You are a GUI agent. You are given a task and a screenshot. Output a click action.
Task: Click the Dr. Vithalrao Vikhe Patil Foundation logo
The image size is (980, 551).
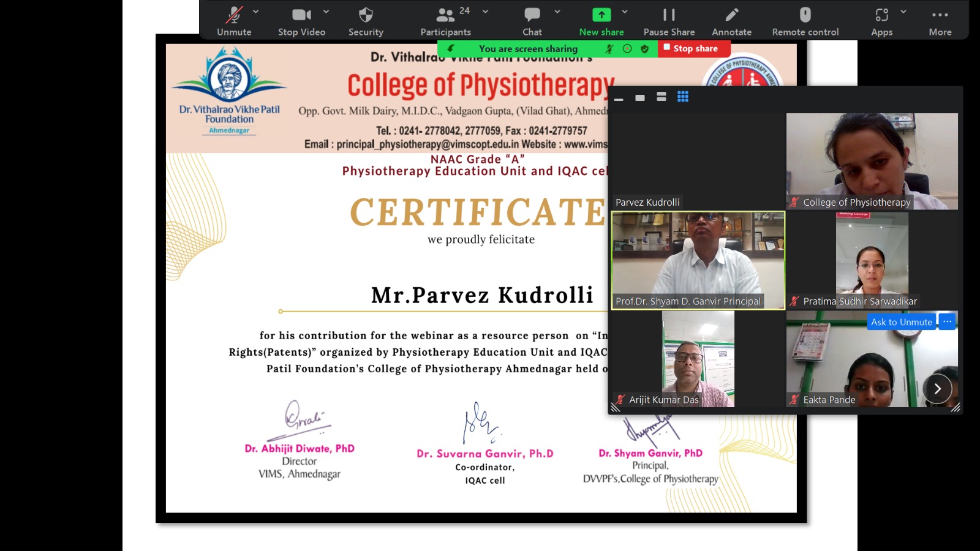229,91
